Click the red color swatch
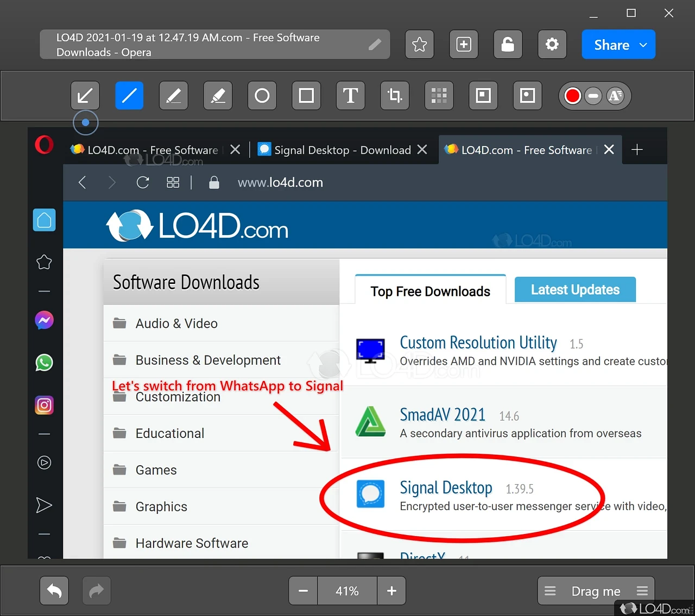 (x=572, y=96)
